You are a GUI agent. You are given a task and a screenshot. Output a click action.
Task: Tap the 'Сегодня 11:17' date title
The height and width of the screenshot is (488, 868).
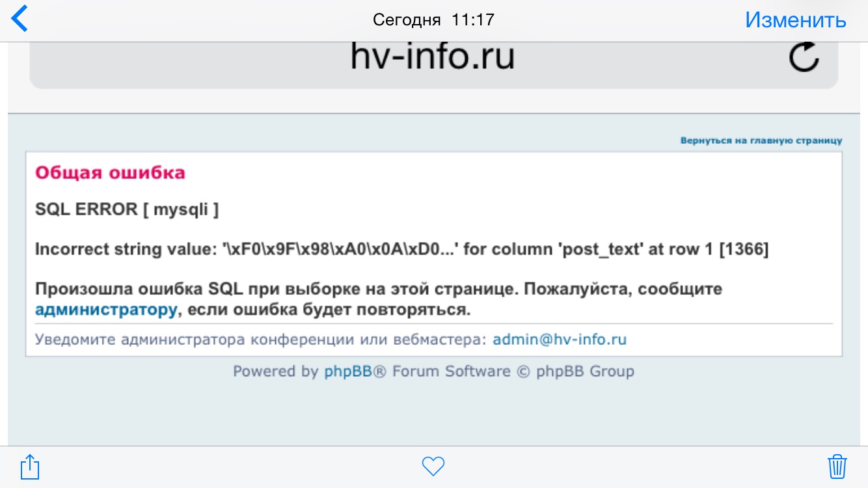coord(433,20)
